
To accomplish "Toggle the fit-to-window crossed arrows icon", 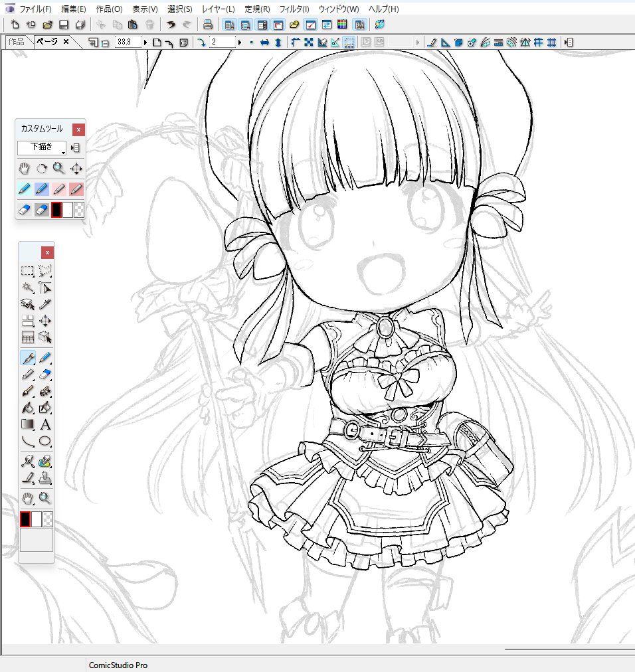I will click(309, 42).
